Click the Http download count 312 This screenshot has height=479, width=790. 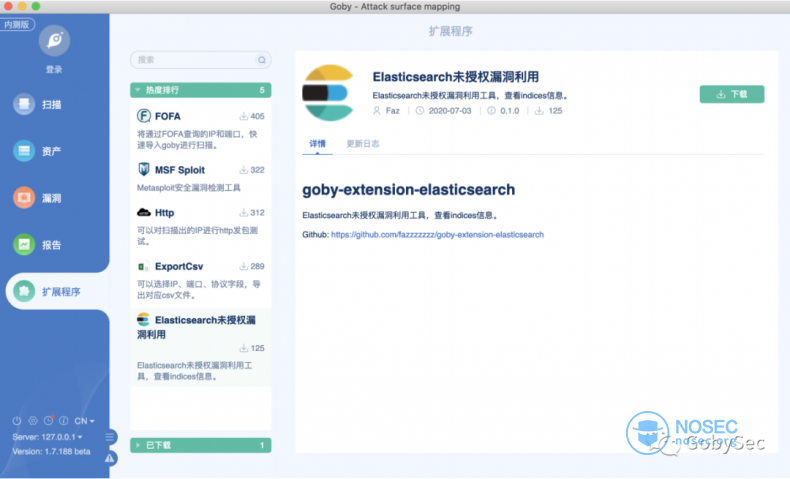click(x=251, y=213)
